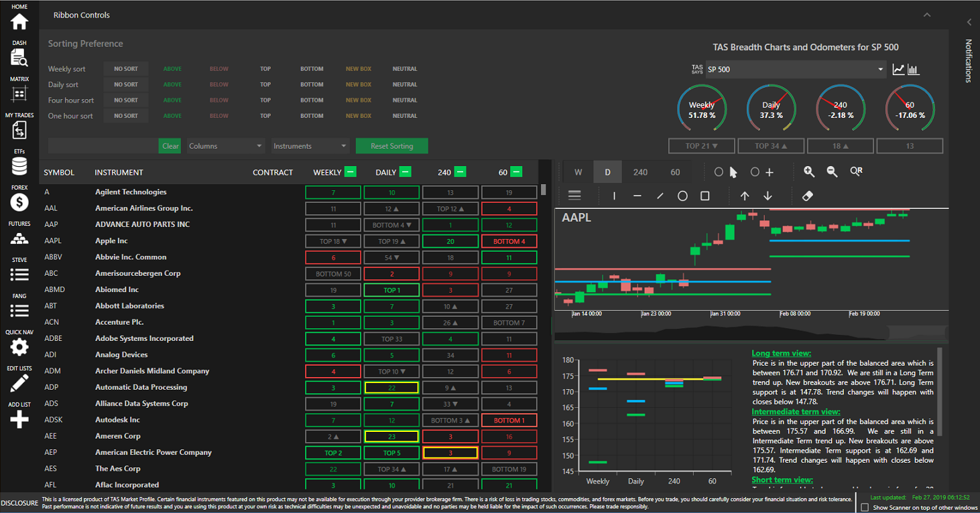Set Daily sort to ABOVE
The width and height of the screenshot is (980, 513).
click(x=172, y=84)
